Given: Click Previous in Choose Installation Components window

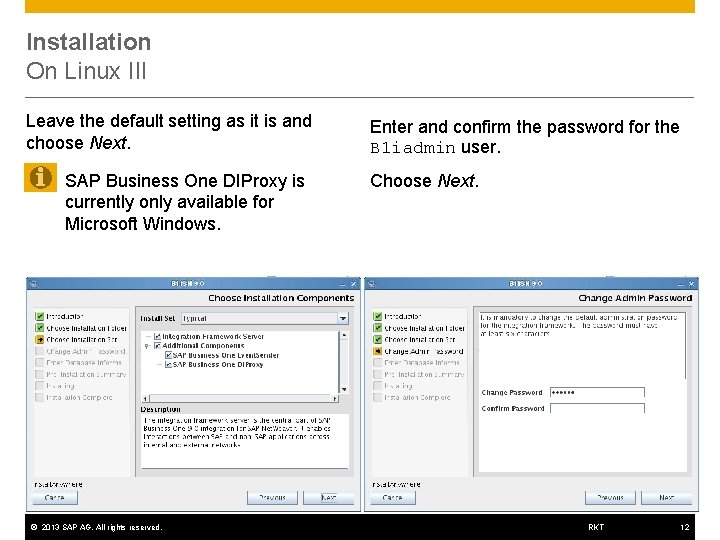Looking at the screenshot, I should click(272, 497).
